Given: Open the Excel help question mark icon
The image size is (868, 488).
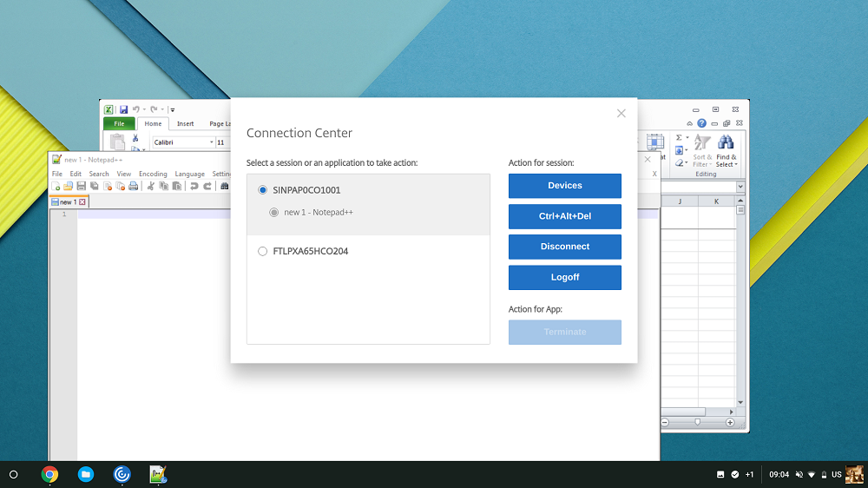Looking at the screenshot, I should (701, 123).
